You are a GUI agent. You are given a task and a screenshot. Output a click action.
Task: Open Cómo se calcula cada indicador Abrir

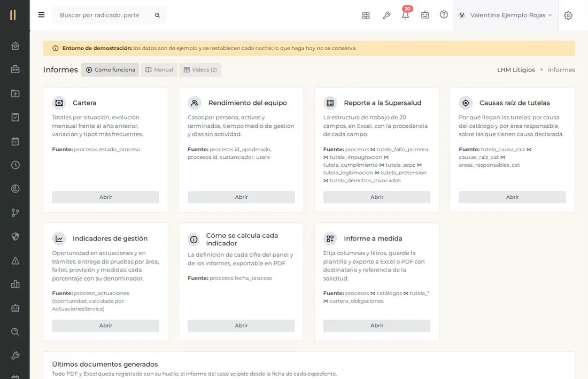(241, 326)
